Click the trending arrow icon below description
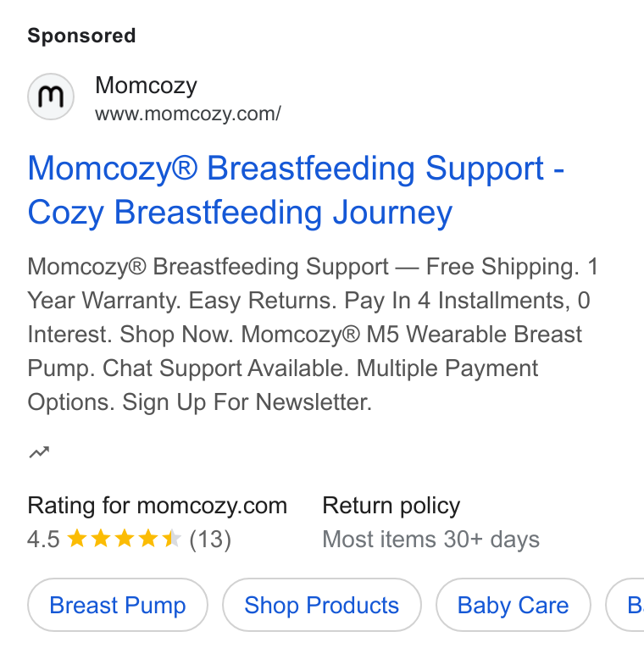644x659 pixels. point(39,452)
